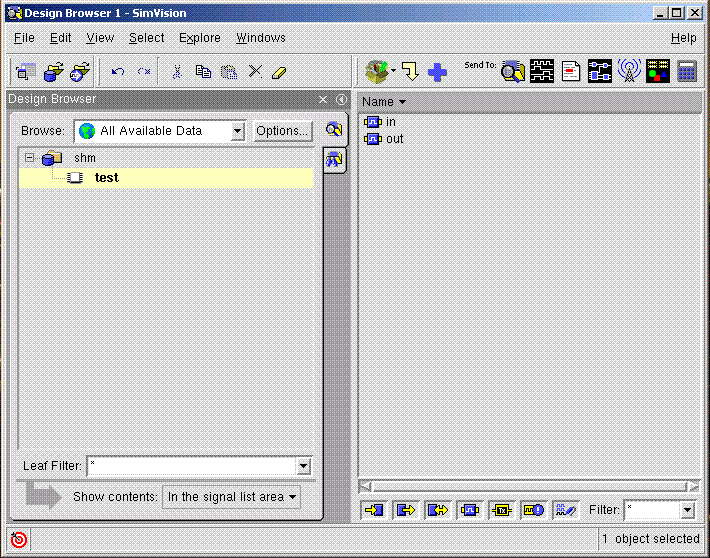Select the shm database item
This screenshot has width=710, height=558.
(85, 158)
